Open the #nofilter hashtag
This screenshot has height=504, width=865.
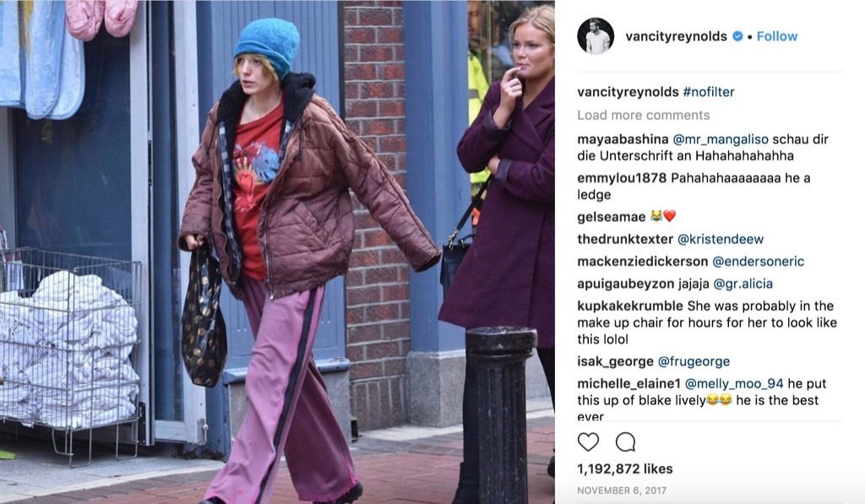coord(709,92)
